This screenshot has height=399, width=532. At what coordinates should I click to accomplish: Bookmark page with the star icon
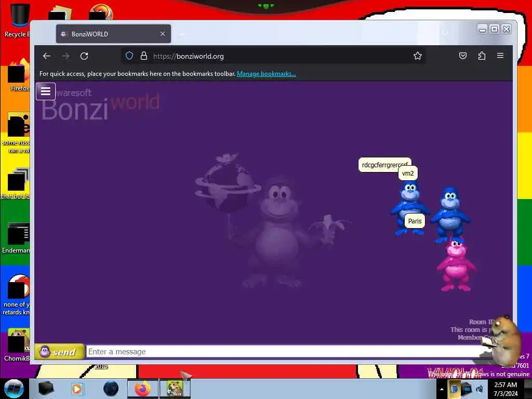pos(417,56)
